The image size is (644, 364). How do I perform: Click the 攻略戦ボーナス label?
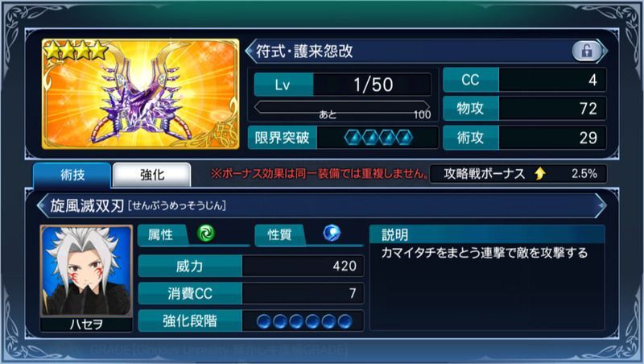tap(485, 174)
